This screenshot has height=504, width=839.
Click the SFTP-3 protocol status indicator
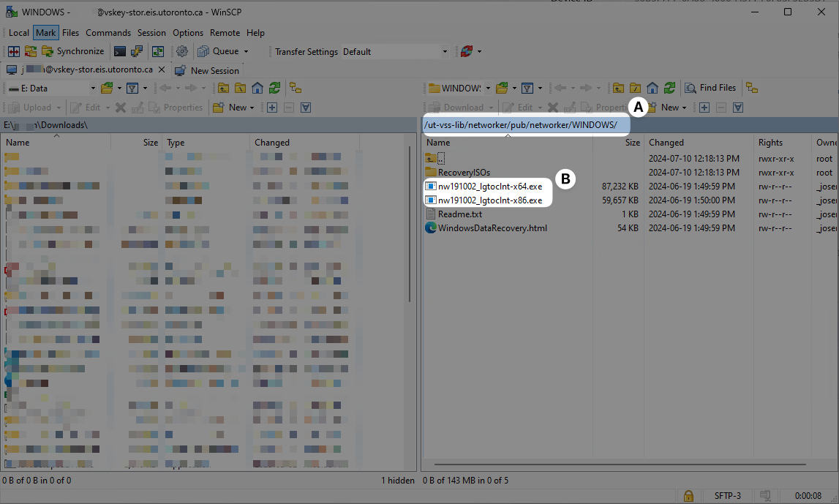(728, 496)
